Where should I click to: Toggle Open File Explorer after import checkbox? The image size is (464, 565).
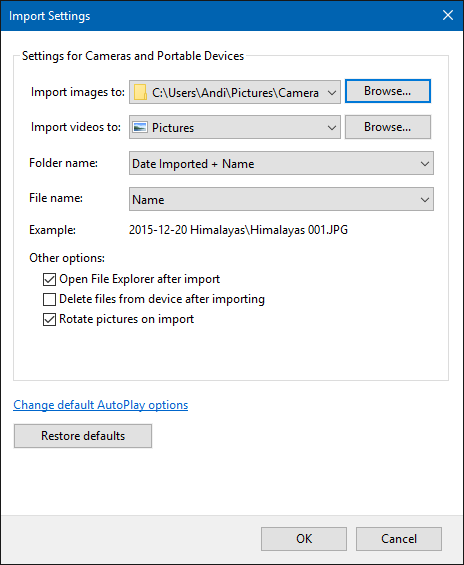pos(49,279)
